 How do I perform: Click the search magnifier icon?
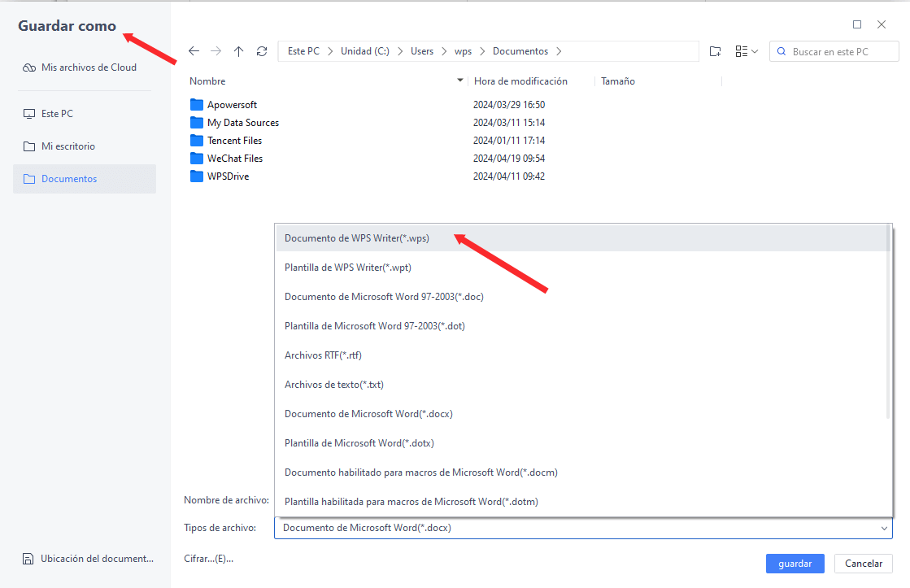click(782, 51)
